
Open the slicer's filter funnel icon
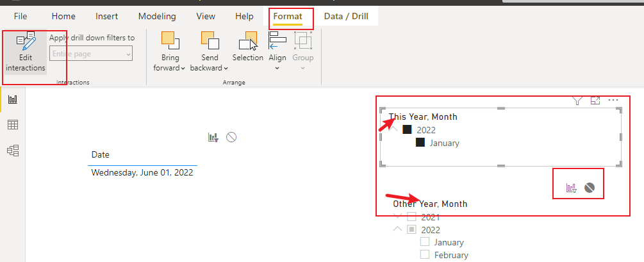(577, 101)
